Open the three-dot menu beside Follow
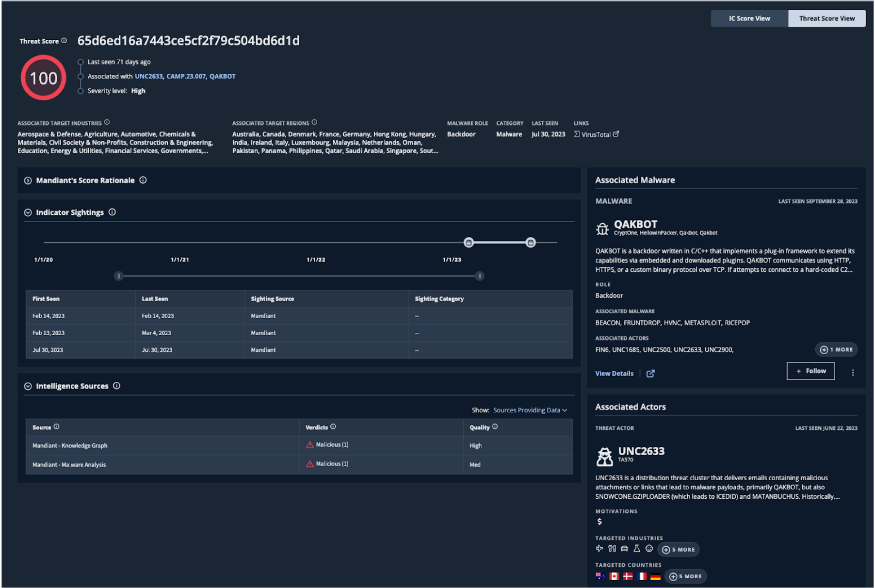The height and width of the screenshot is (588, 875). coord(853,373)
